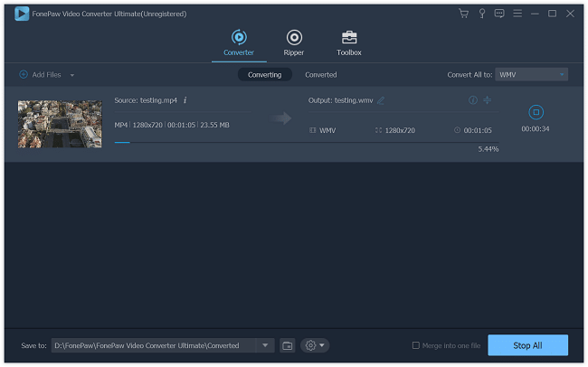588x367 pixels.
Task: Show the Converted list
Action: pyautogui.click(x=320, y=75)
